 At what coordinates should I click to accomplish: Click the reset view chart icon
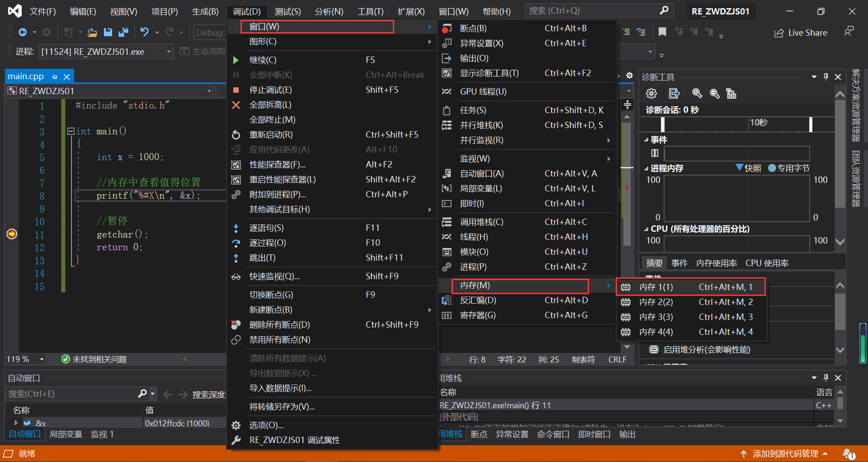point(731,94)
